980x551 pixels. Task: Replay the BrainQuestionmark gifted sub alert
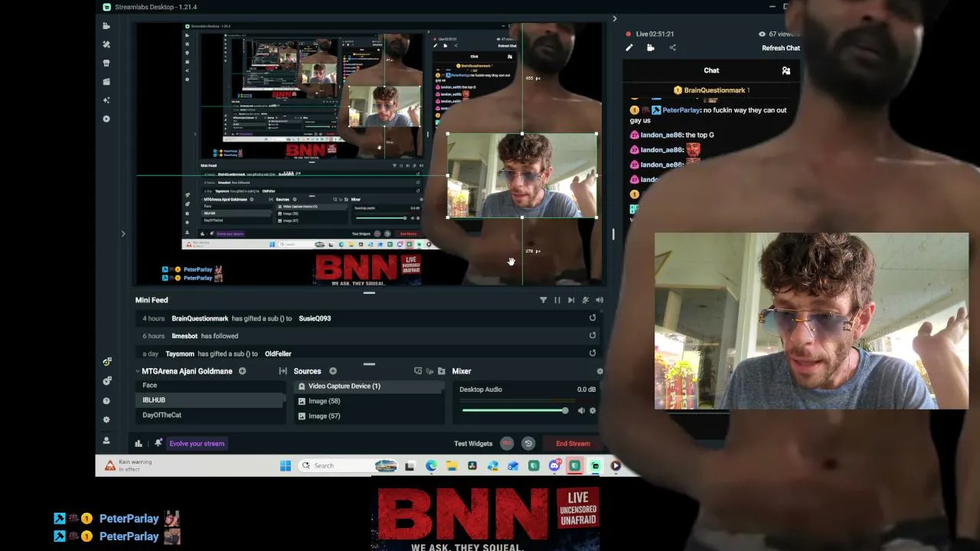point(593,318)
